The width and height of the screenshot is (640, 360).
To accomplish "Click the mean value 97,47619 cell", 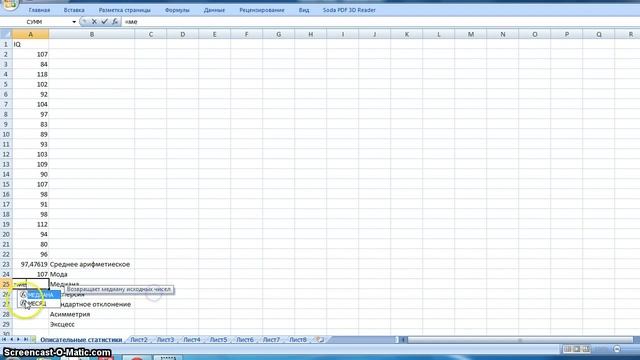I will (31, 264).
